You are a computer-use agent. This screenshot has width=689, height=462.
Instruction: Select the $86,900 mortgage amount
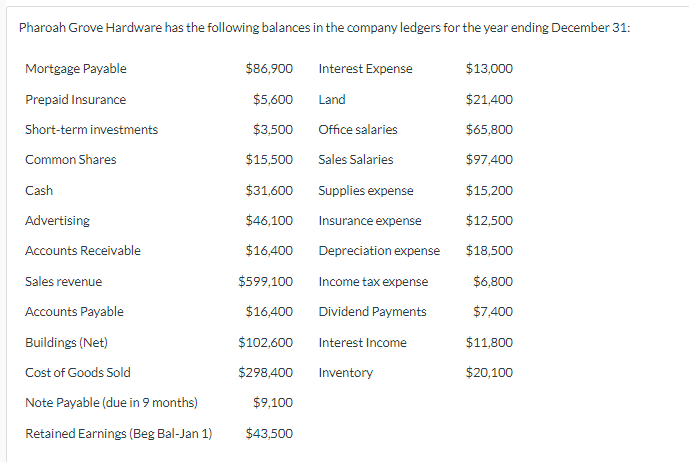click(x=269, y=69)
